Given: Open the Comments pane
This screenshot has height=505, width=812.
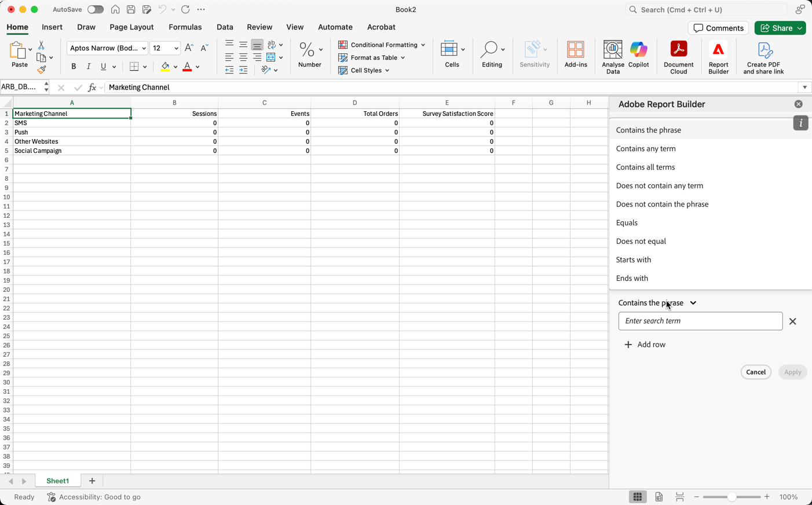Looking at the screenshot, I should [718, 28].
